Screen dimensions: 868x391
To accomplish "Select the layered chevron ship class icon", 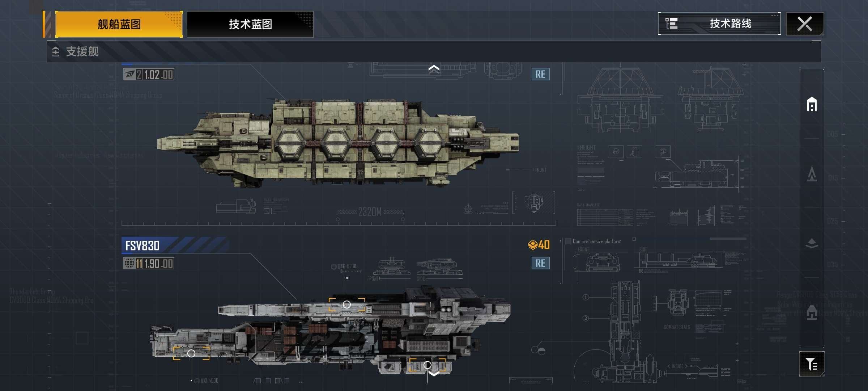I will pyautogui.click(x=812, y=243).
